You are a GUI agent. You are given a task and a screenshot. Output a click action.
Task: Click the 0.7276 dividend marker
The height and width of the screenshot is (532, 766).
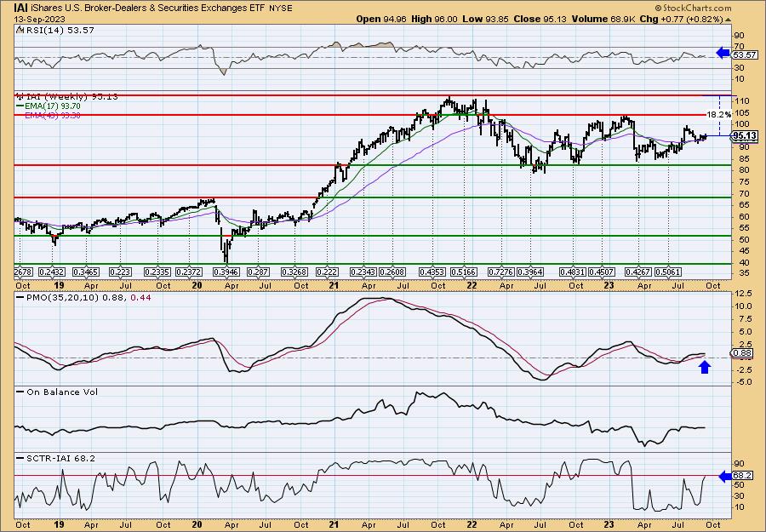click(x=501, y=272)
